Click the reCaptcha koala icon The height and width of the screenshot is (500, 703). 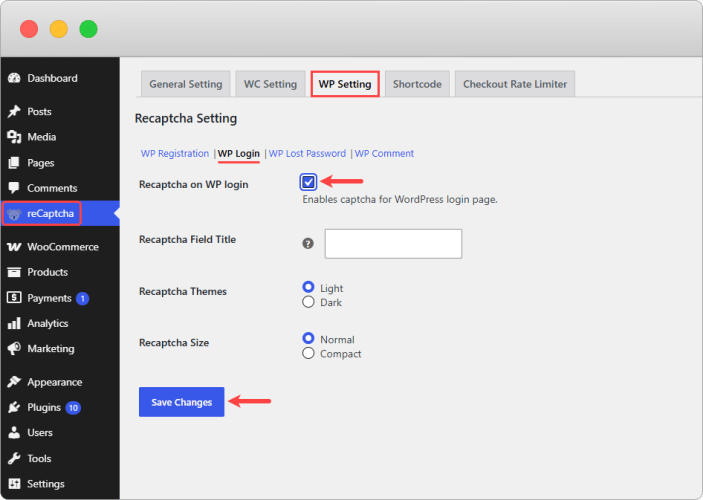click(14, 214)
